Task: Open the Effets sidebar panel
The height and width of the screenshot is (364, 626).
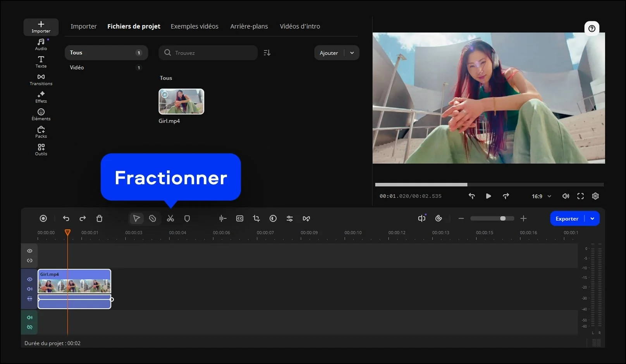Action: point(41,97)
